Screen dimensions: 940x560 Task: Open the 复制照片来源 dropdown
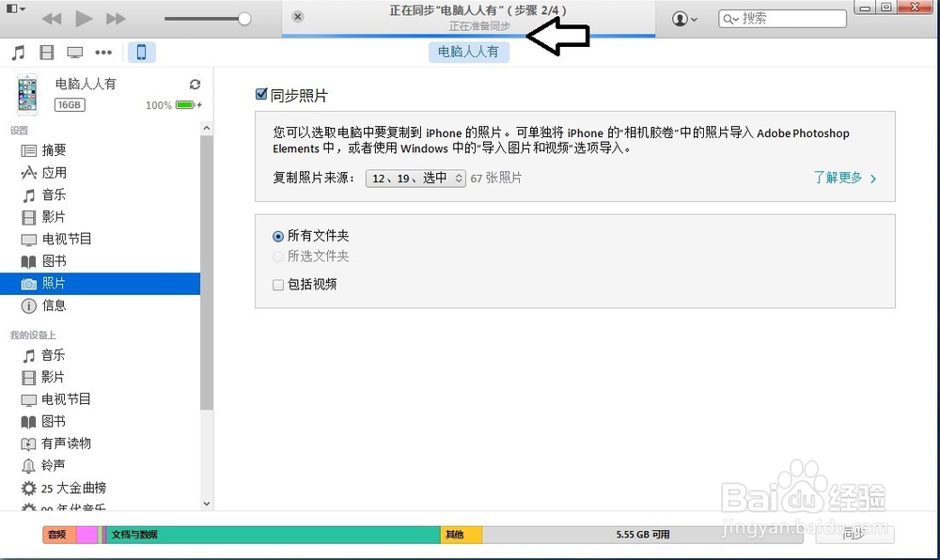point(415,179)
